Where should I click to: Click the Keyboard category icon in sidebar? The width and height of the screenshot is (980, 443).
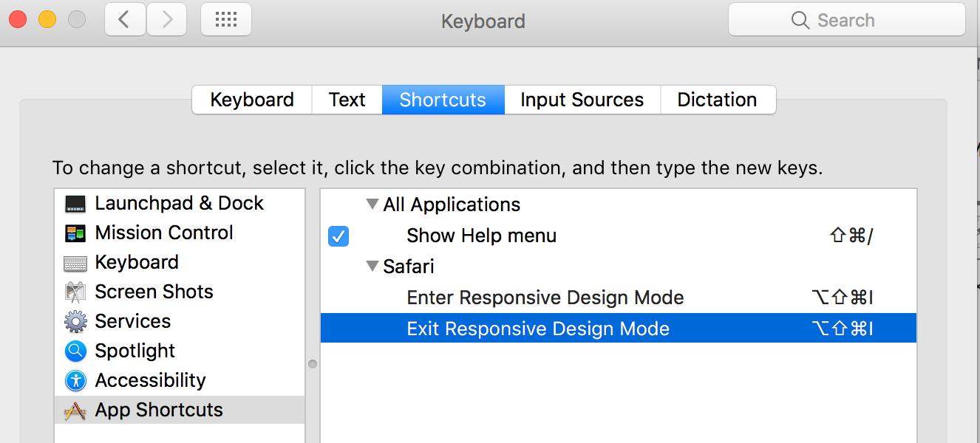click(x=75, y=263)
